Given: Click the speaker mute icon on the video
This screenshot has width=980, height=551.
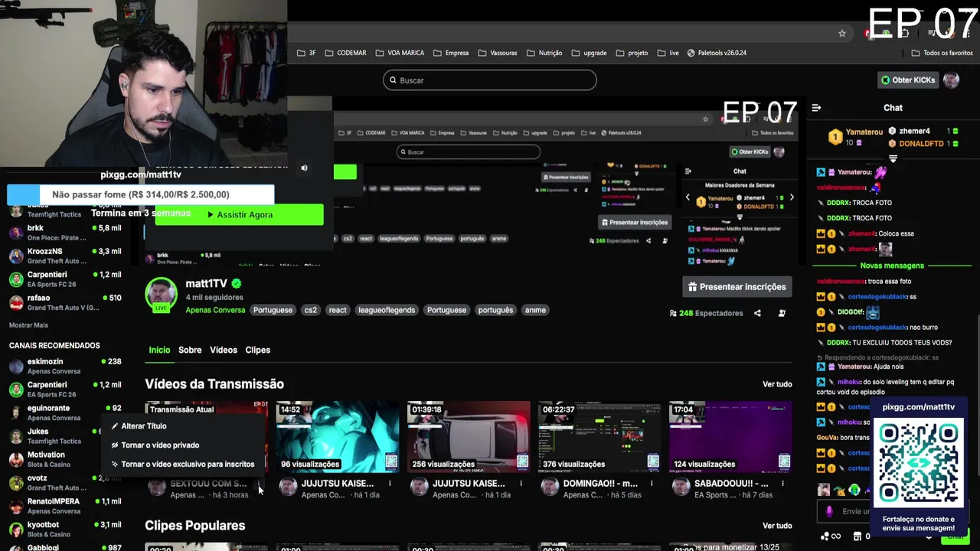Looking at the screenshot, I should pos(304,168).
